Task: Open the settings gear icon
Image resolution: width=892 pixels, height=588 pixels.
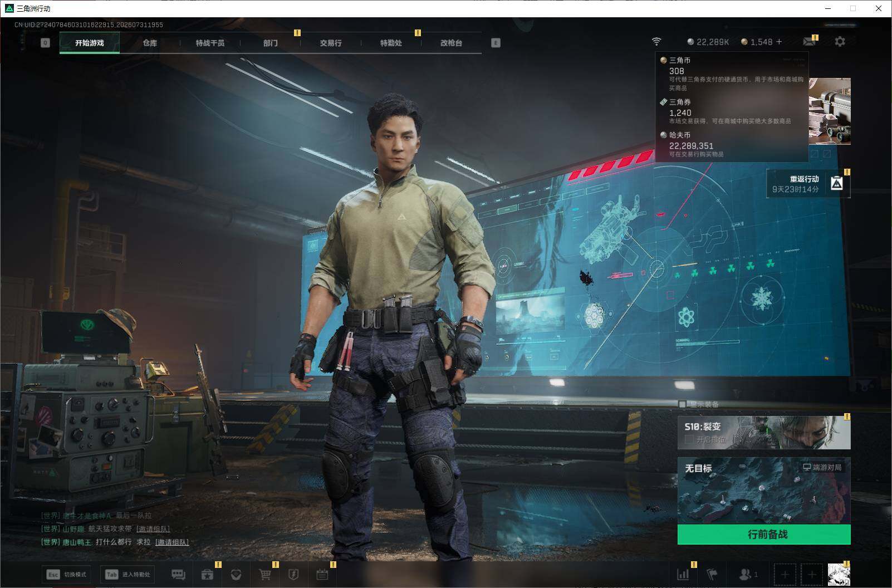Action: coord(840,42)
